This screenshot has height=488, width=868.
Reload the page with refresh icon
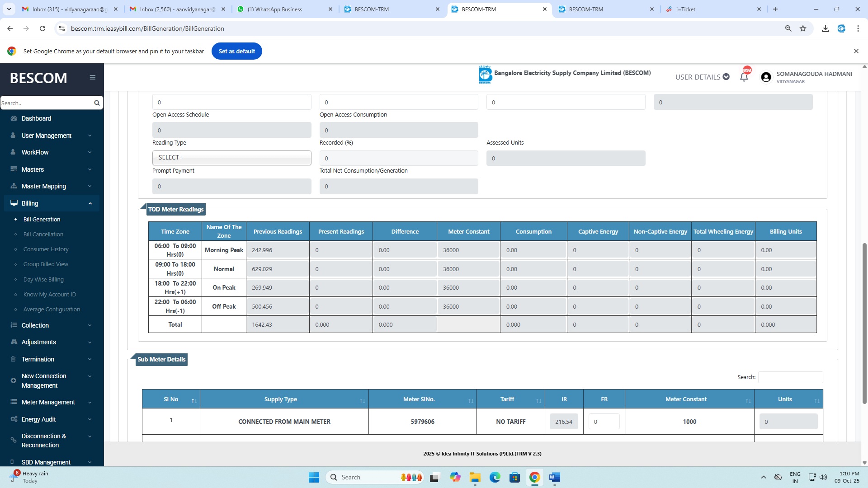[42, 28]
